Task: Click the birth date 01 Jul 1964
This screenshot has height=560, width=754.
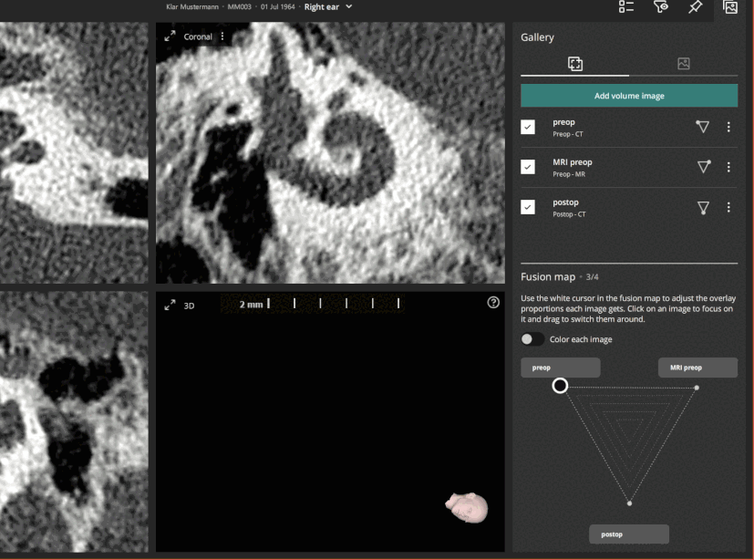Action: click(278, 6)
